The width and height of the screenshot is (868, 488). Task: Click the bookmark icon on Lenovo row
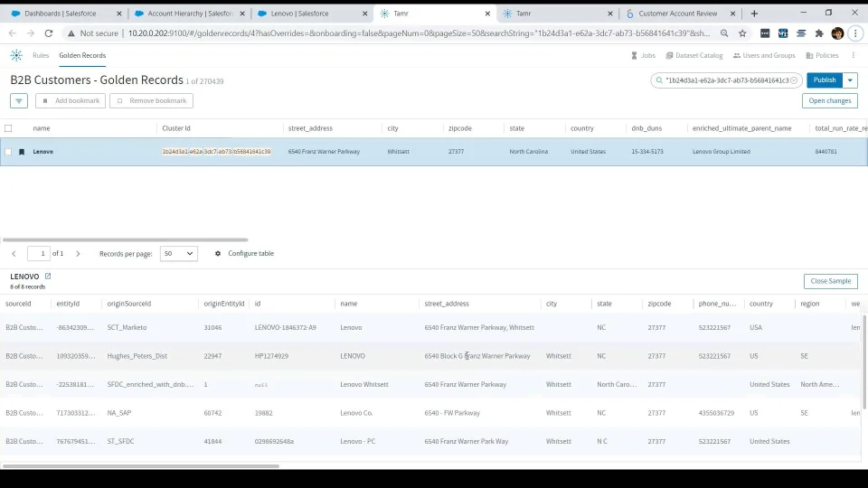coord(22,152)
